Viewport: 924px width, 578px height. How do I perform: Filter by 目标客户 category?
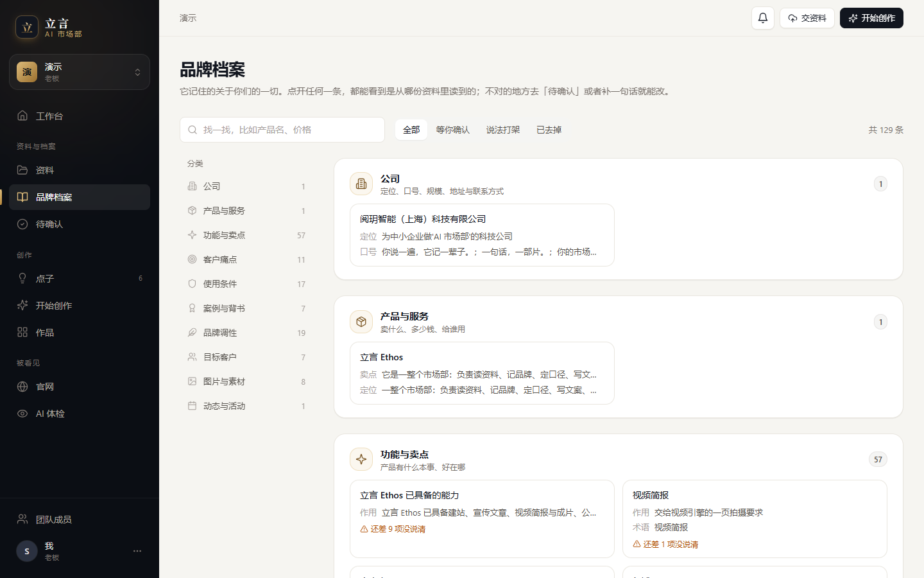[x=246, y=357]
